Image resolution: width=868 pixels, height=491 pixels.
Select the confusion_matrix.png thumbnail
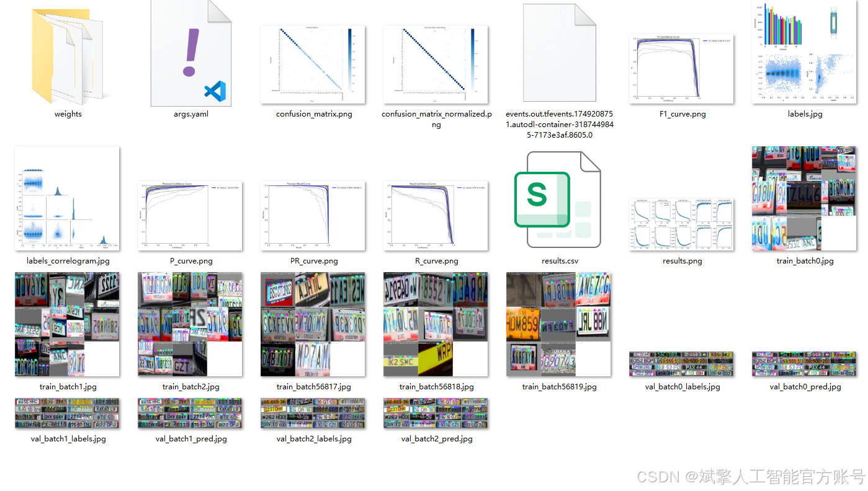(x=313, y=64)
